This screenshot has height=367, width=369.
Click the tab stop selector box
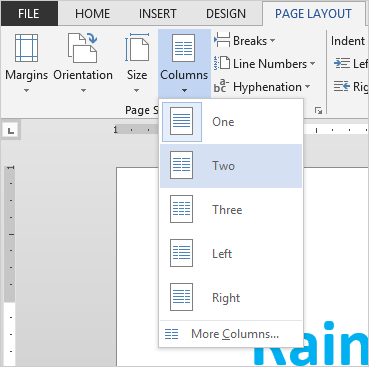(11, 130)
